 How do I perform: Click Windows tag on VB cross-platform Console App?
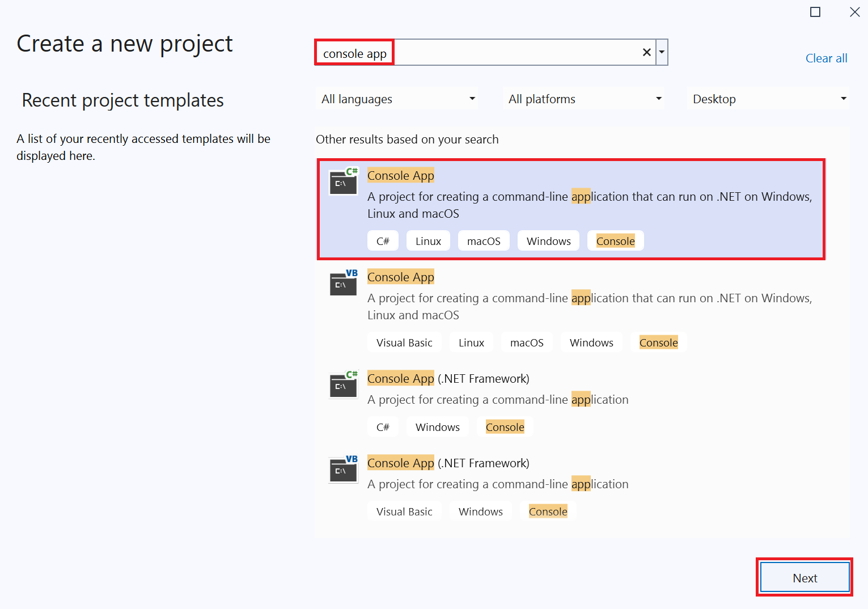tap(591, 342)
